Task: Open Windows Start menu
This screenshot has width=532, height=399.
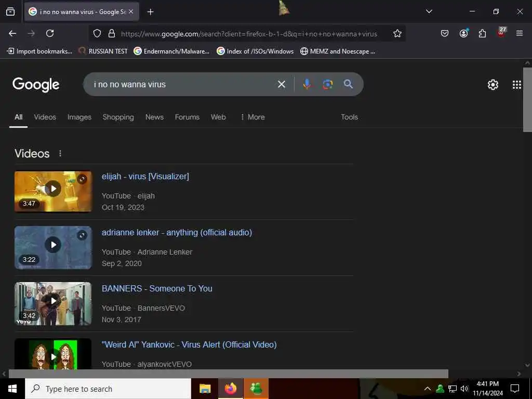Action: [12, 389]
